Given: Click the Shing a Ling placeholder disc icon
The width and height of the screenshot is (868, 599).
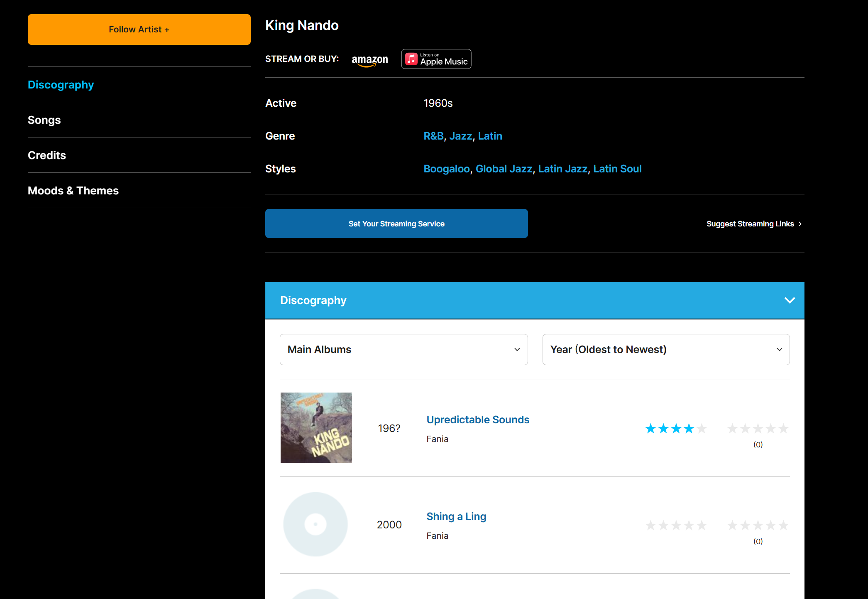Looking at the screenshot, I should click(x=315, y=524).
